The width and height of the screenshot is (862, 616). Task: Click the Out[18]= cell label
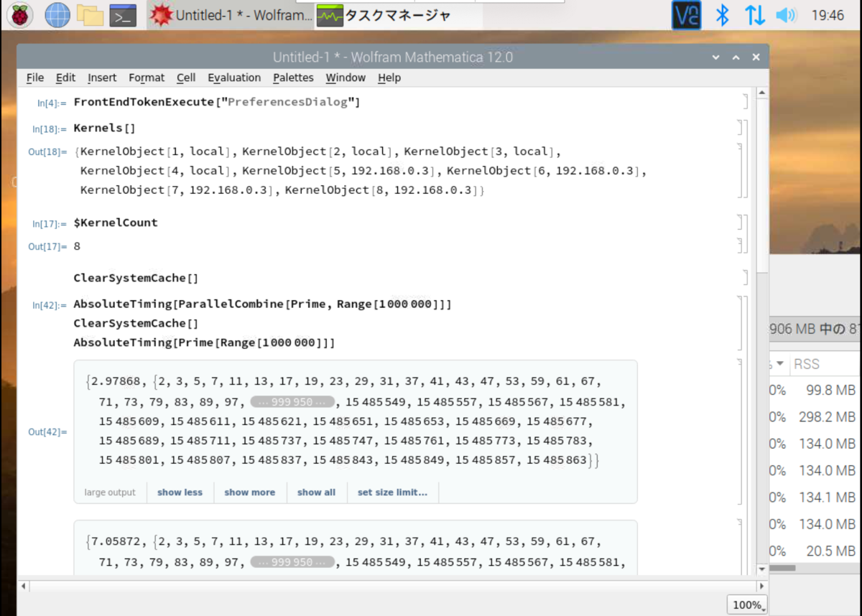[x=47, y=152]
